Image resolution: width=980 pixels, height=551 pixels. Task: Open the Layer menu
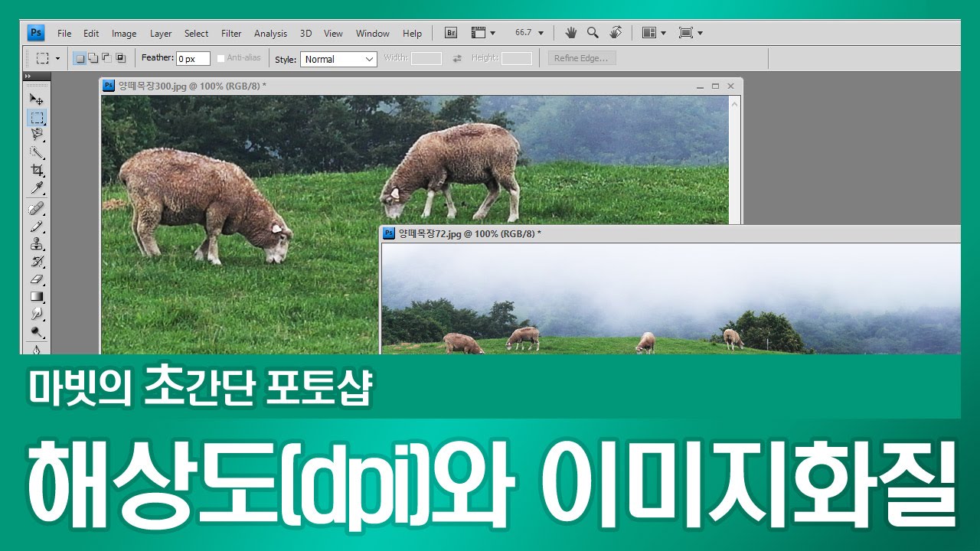pos(161,34)
